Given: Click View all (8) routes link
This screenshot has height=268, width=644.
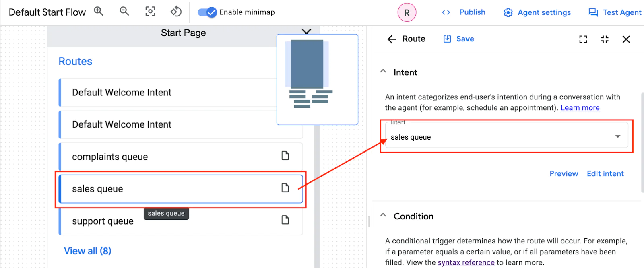Looking at the screenshot, I should tap(88, 251).
